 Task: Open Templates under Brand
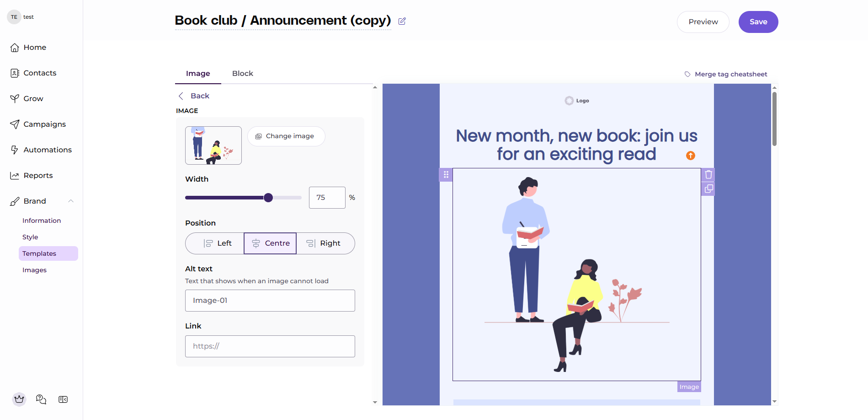(48, 253)
